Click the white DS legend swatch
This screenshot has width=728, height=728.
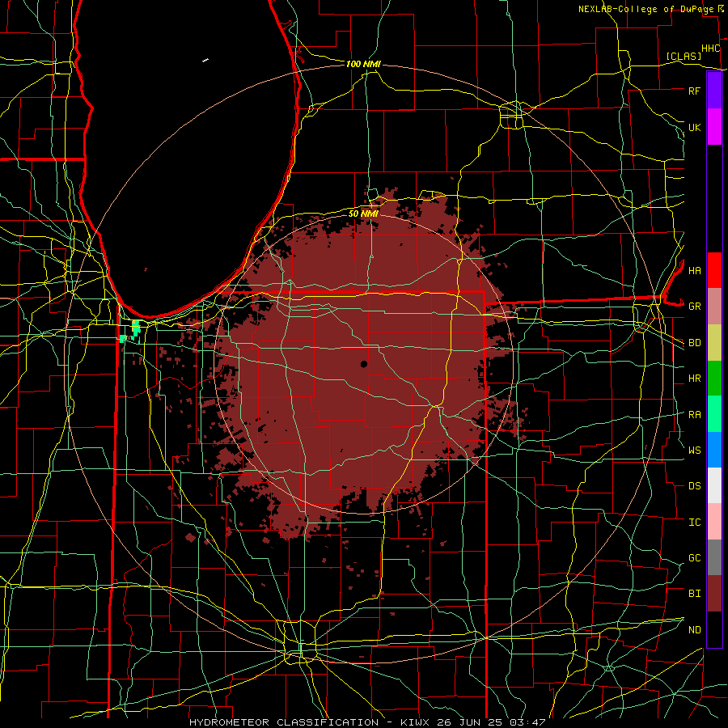(714, 485)
